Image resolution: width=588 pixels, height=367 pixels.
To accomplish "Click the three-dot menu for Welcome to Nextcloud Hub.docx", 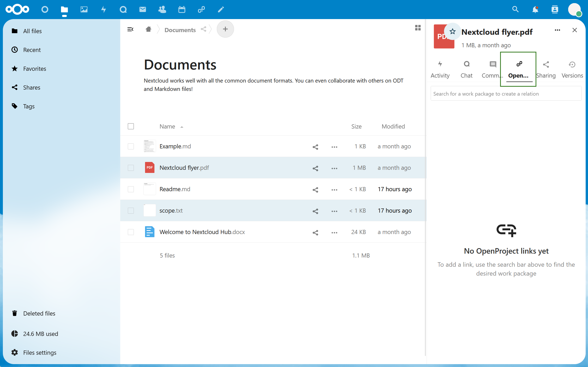I will pyautogui.click(x=334, y=232).
